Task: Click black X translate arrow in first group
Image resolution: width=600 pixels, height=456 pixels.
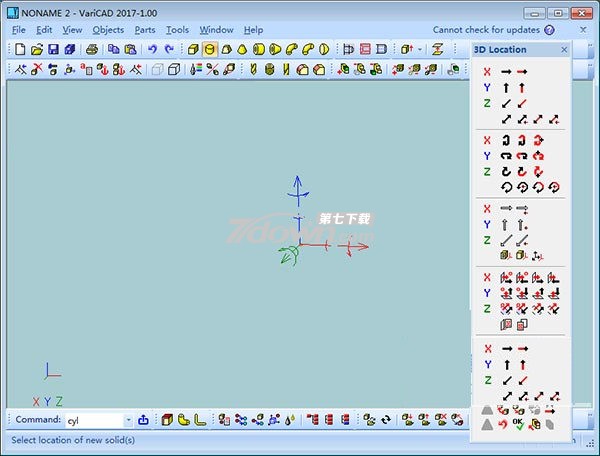Action: point(506,72)
